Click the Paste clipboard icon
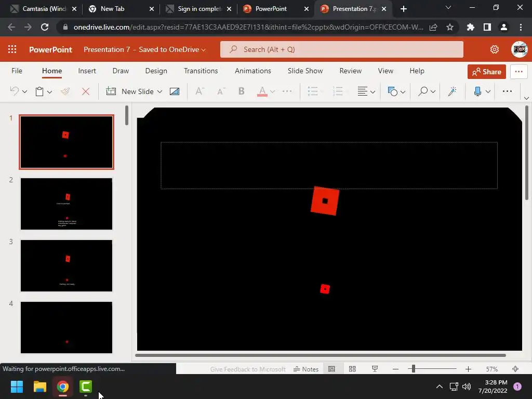 (x=39, y=91)
